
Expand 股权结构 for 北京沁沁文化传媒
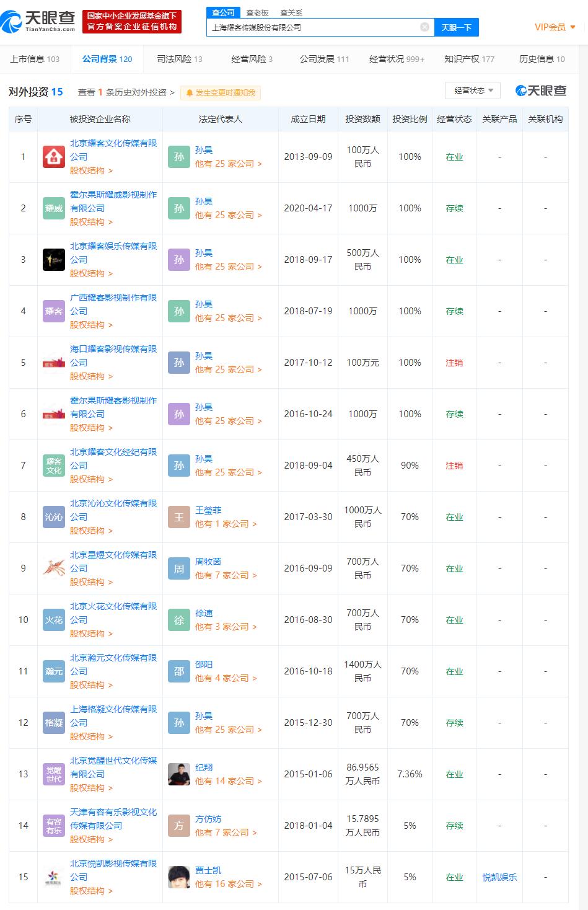click(91, 531)
